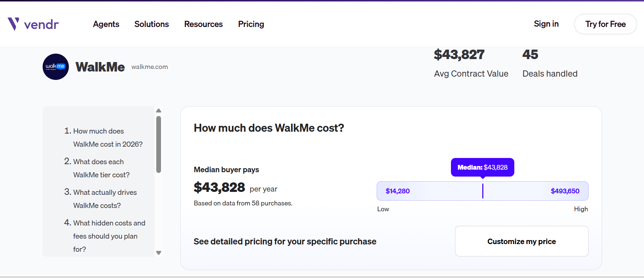The image size is (644, 278).
Task: Open the hidden costs and fees section
Action: (x=109, y=236)
